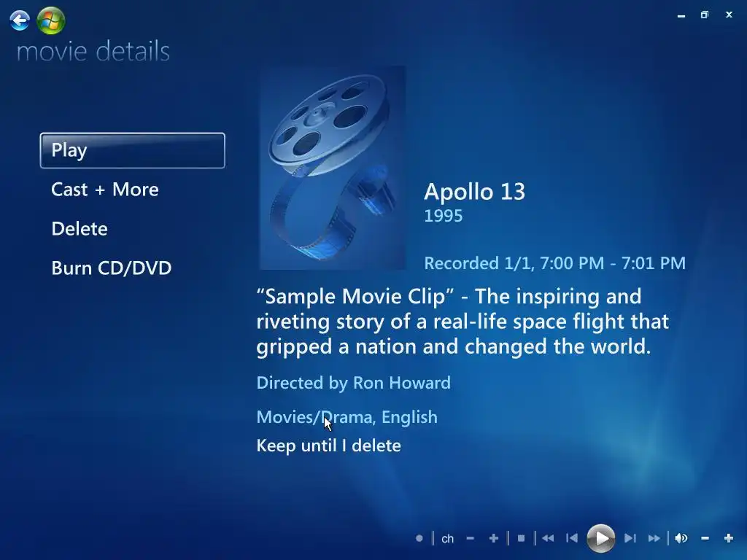This screenshot has width=747, height=560.
Task: Click the fast forward button
Action: [x=654, y=539]
